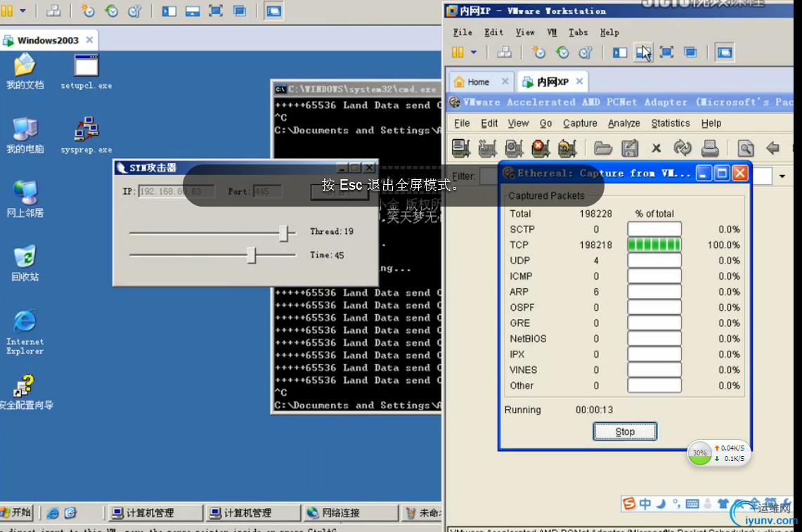Image resolution: width=802 pixels, height=532 pixels.
Task: Move the Thread slider in SYN攻击器
Action: pyautogui.click(x=285, y=233)
